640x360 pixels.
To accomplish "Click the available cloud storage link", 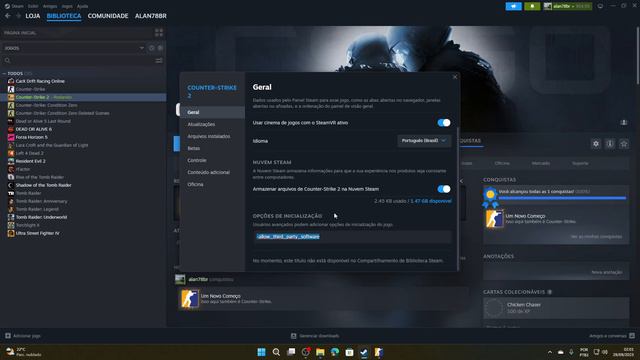I will (431, 201).
